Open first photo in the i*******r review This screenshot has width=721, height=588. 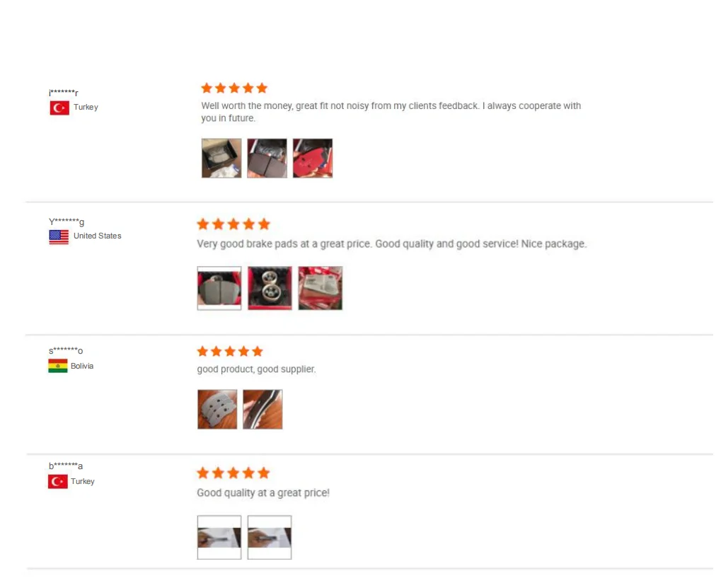[x=221, y=158]
